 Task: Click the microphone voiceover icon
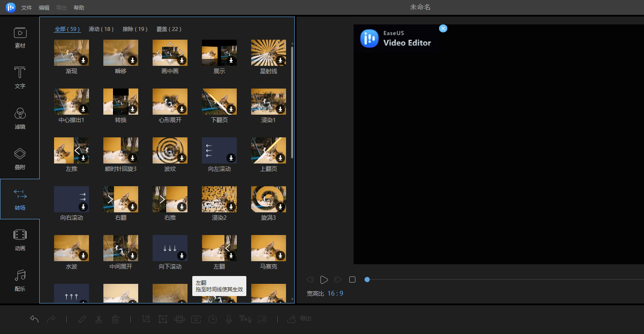228,319
